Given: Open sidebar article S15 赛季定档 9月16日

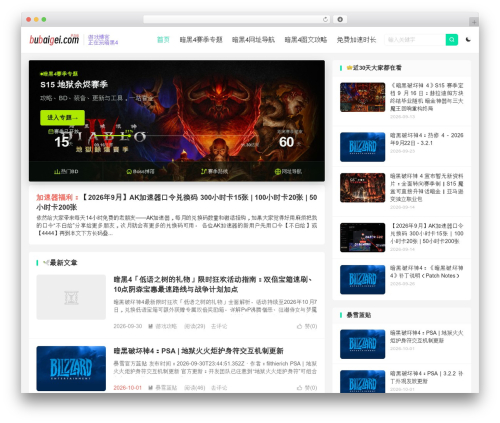Looking at the screenshot, I should [427, 97].
